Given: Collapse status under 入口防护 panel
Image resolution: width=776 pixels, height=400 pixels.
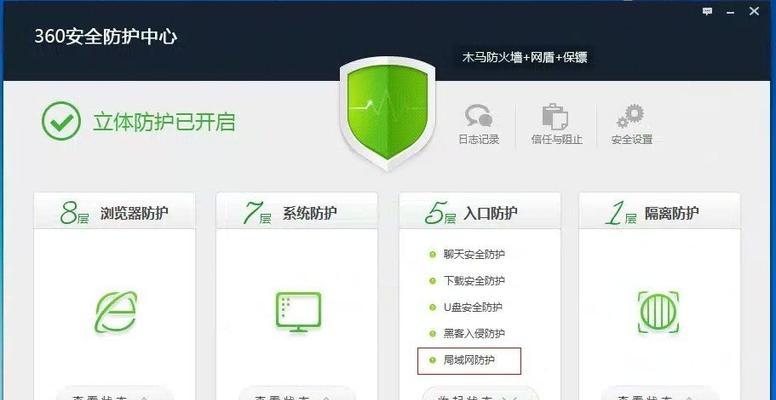Looking at the screenshot, I should [480, 395].
